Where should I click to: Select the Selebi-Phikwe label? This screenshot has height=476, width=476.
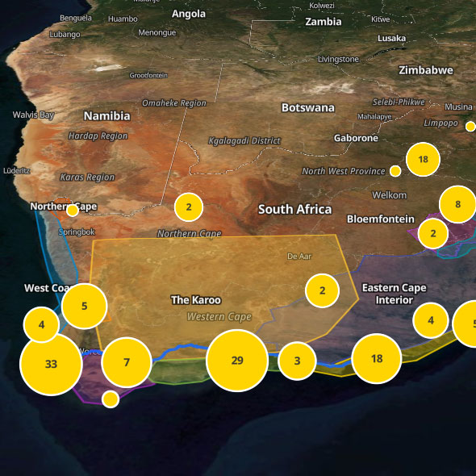point(399,102)
